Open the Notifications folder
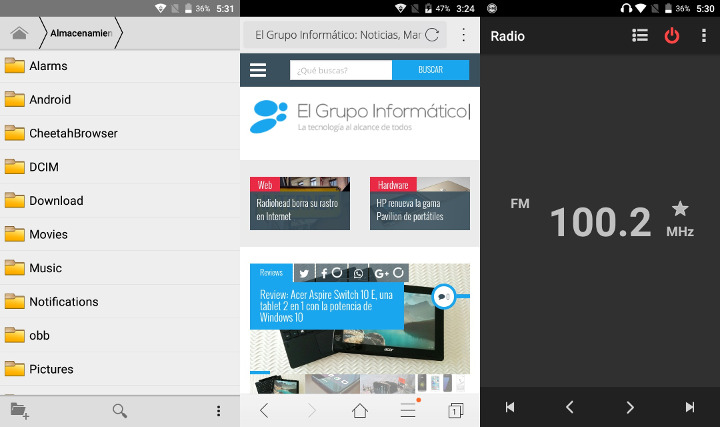Image resolution: width=720 pixels, height=427 pixels. pos(120,302)
